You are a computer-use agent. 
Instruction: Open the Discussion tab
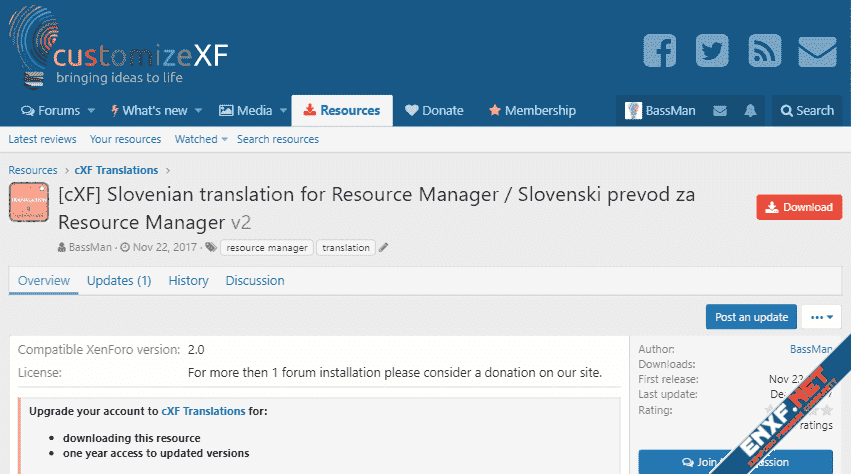pyautogui.click(x=255, y=281)
